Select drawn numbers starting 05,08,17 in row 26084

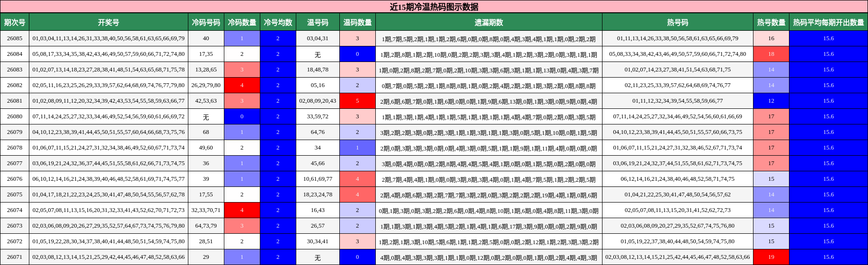click(x=108, y=54)
